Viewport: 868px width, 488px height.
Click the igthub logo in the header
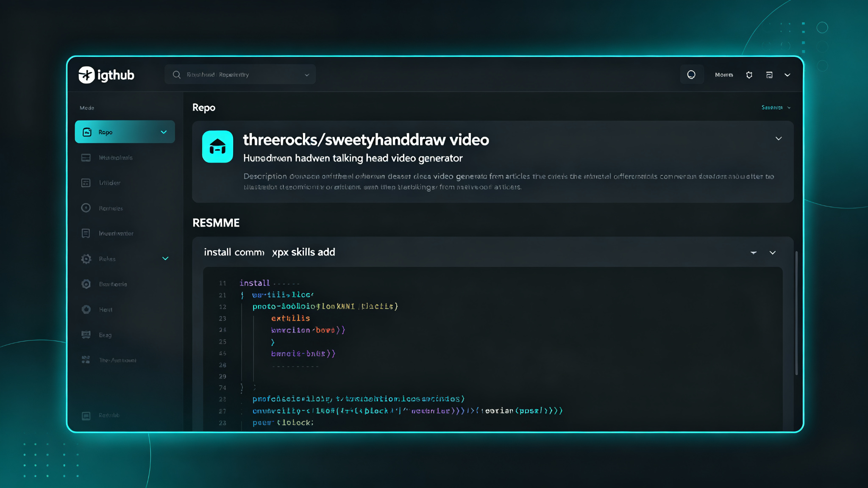(106, 75)
